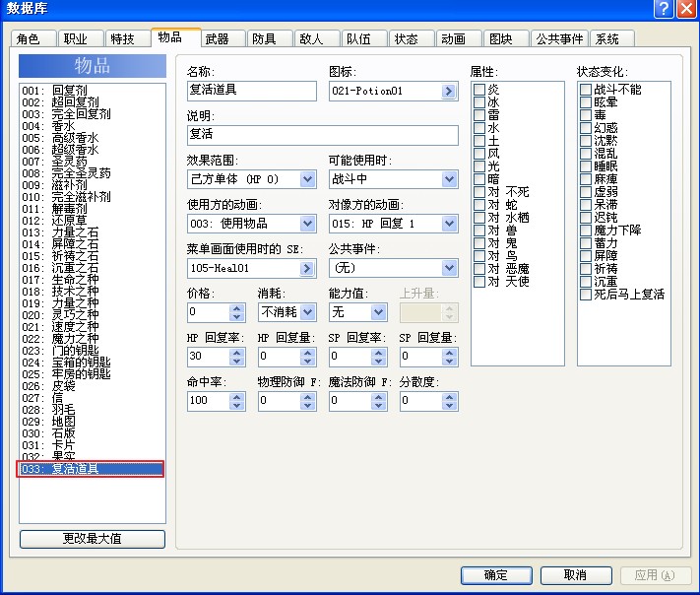The image size is (700, 595).
Task: Select item 001: 回复剂
Action: click(x=93, y=91)
